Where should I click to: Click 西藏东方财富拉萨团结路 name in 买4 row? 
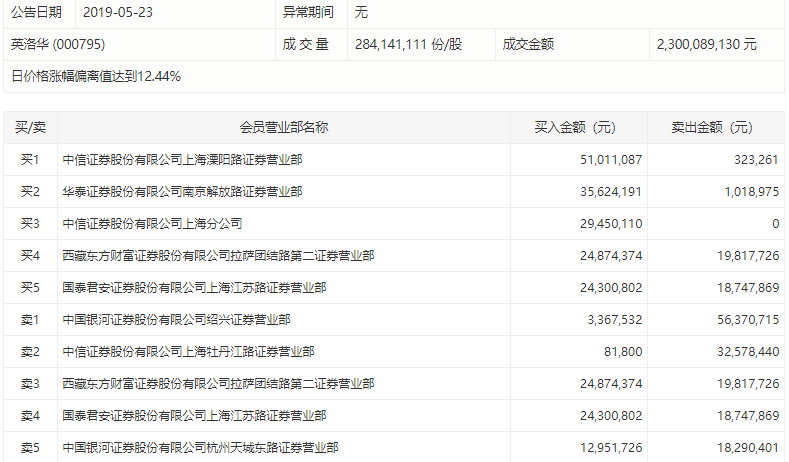[x=218, y=256]
